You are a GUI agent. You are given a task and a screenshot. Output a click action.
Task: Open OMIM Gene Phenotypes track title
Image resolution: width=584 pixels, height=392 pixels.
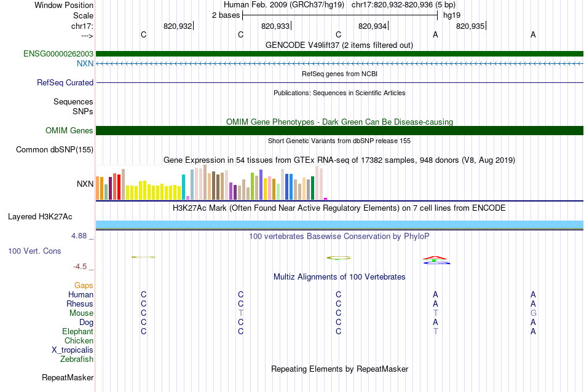click(339, 122)
